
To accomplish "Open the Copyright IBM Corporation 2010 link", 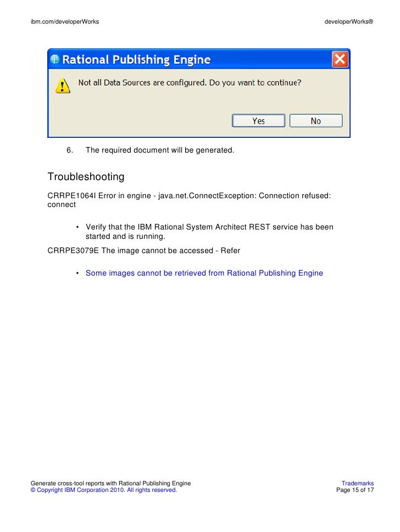I will 103,490.
